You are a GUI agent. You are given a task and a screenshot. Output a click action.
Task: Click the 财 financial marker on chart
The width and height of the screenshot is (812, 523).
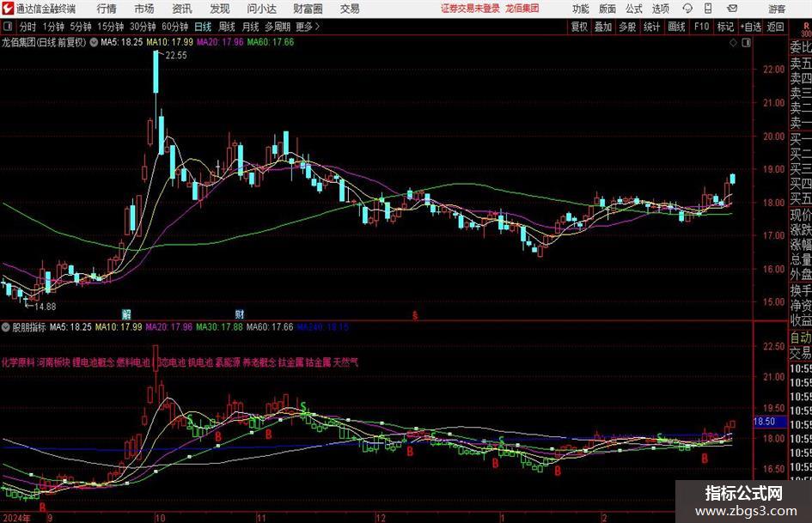pos(239,314)
